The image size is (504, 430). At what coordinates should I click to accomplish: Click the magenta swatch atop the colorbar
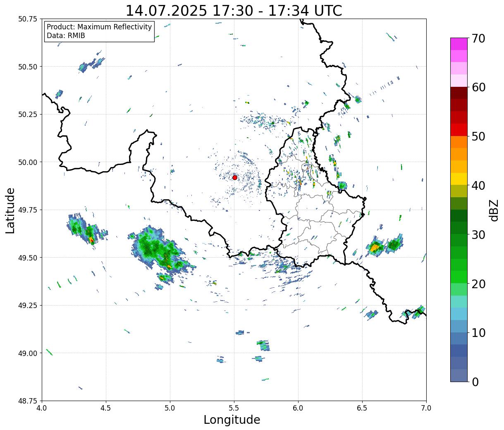point(459,44)
